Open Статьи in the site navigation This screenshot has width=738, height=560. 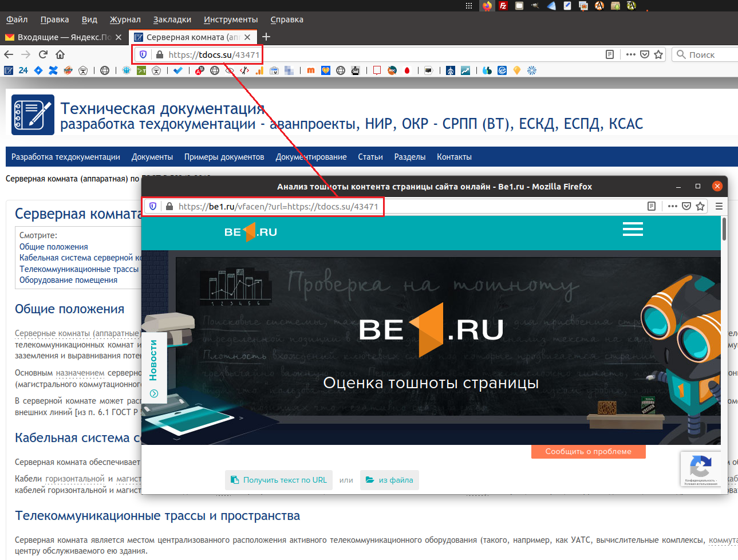(x=370, y=157)
